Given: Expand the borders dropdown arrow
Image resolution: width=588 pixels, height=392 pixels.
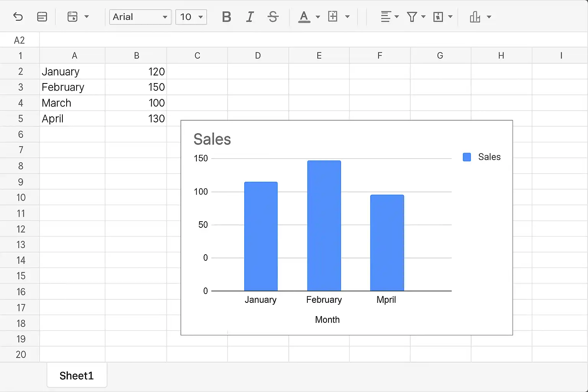Looking at the screenshot, I should pos(347,17).
